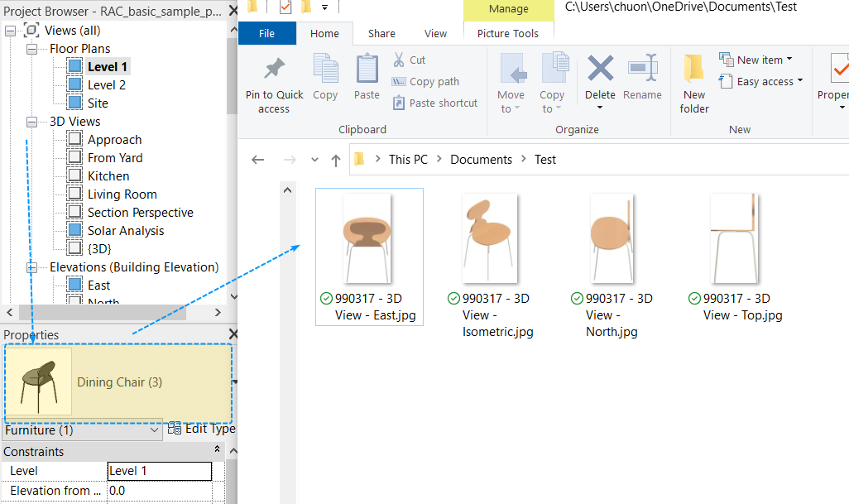Click the Cut scissors icon
The image size is (849, 504).
[399, 60]
